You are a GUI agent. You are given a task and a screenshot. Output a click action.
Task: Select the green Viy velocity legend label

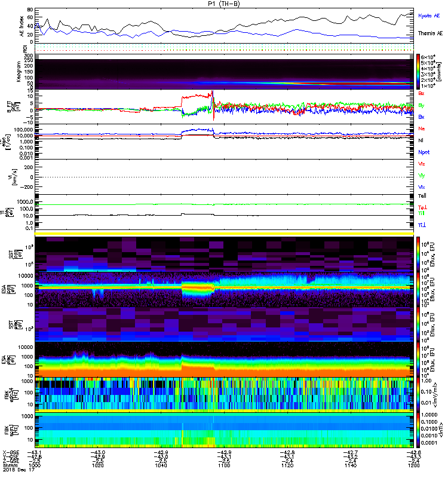click(x=421, y=176)
